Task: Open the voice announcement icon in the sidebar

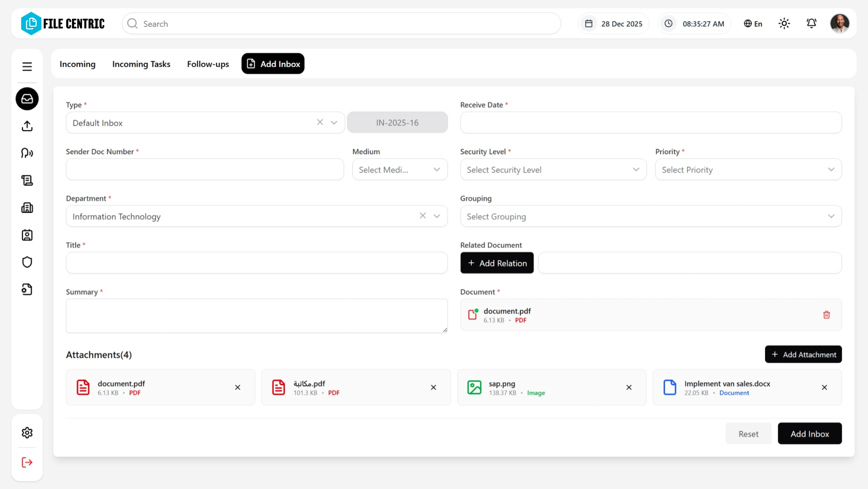Action: click(x=27, y=153)
